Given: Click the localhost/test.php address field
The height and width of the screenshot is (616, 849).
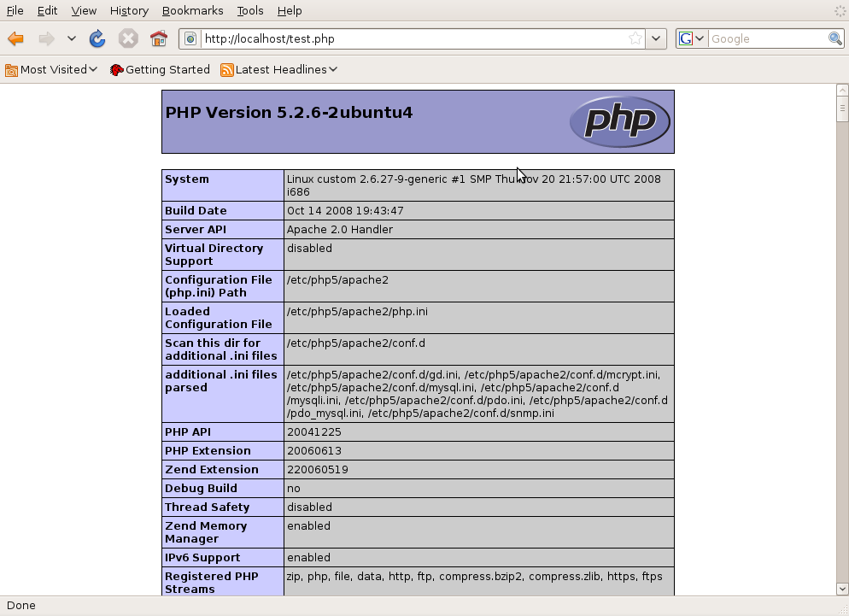Looking at the screenshot, I should (413, 39).
